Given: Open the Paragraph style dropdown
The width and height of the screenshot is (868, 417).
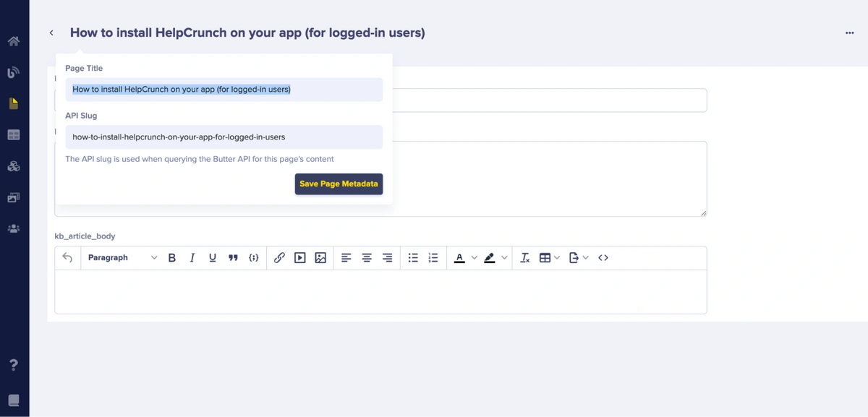Looking at the screenshot, I should click(x=122, y=258).
